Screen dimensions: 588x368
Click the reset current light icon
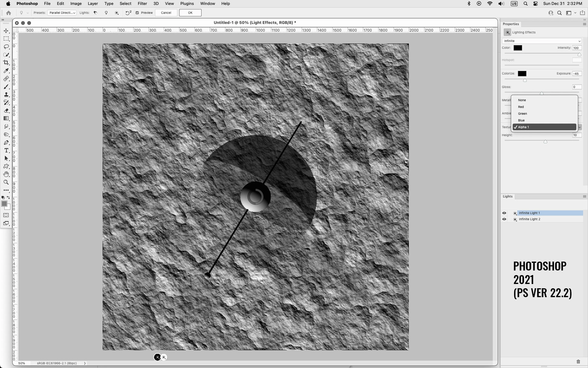coord(128,13)
